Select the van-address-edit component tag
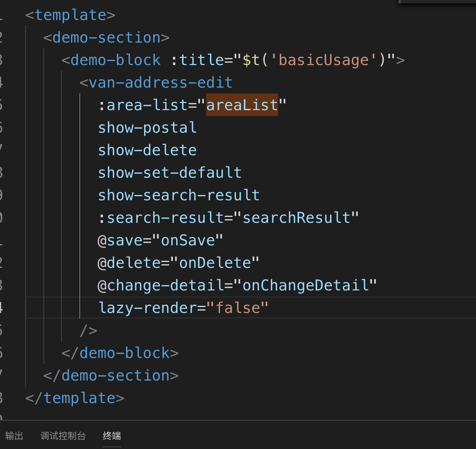Screen dimensions: 476x449 [160, 82]
